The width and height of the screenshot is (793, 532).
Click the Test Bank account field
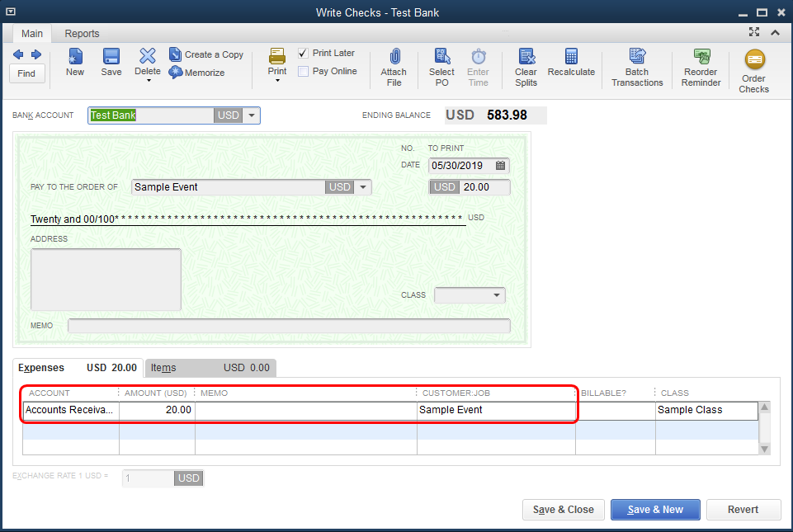pos(151,115)
